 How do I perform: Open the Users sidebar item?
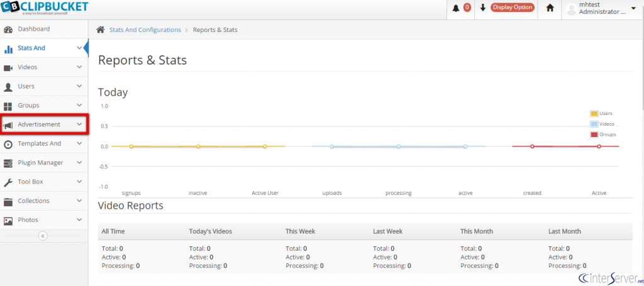(44, 86)
